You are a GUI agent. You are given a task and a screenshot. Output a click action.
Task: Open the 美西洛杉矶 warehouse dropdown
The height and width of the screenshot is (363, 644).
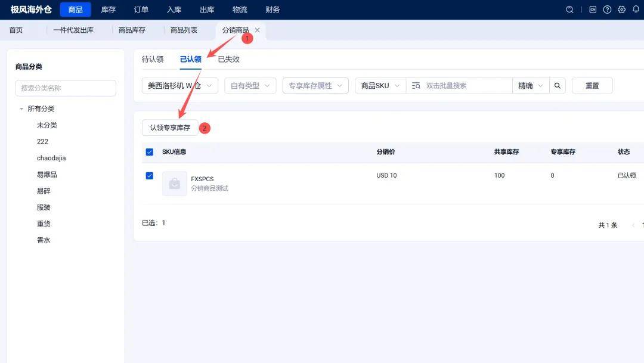point(180,85)
